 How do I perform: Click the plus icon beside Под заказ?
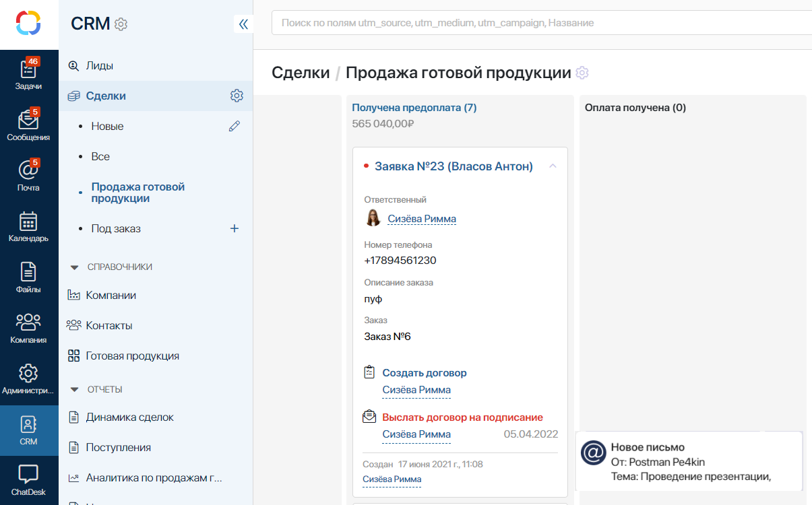coord(235,228)
